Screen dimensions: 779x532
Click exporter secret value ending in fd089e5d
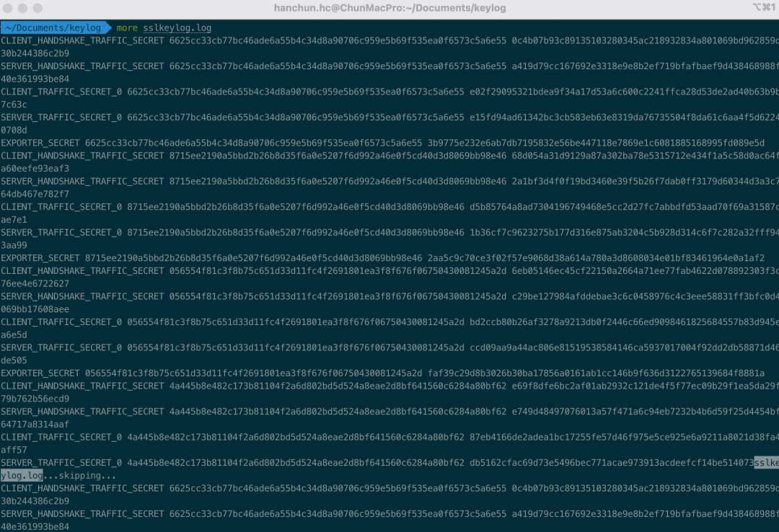tap(596, 143)
